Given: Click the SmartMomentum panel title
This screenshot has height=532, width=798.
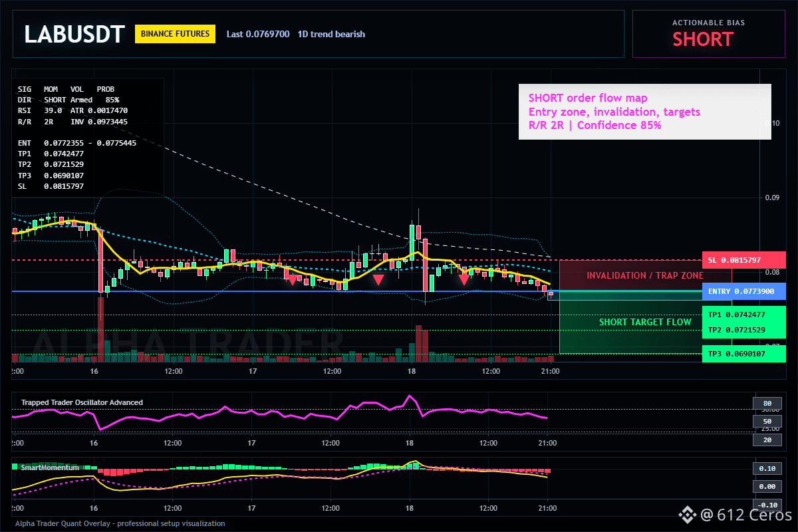Looking at the screenshot, I should [x=50, y=467].
